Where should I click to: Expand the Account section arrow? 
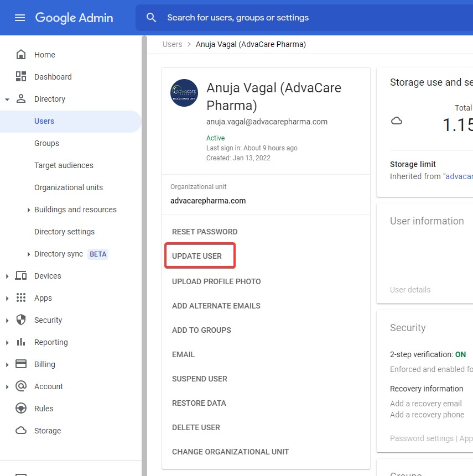point(7,386)
